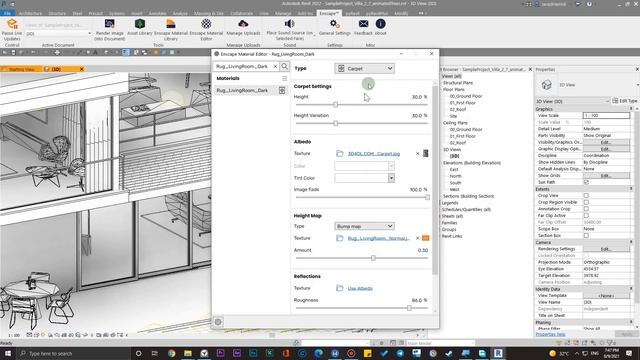Image resolution: width=640 pixels, height=360 pixels.
Task: Enable the Annotation Crop checkbox
Action: [586, 209]
